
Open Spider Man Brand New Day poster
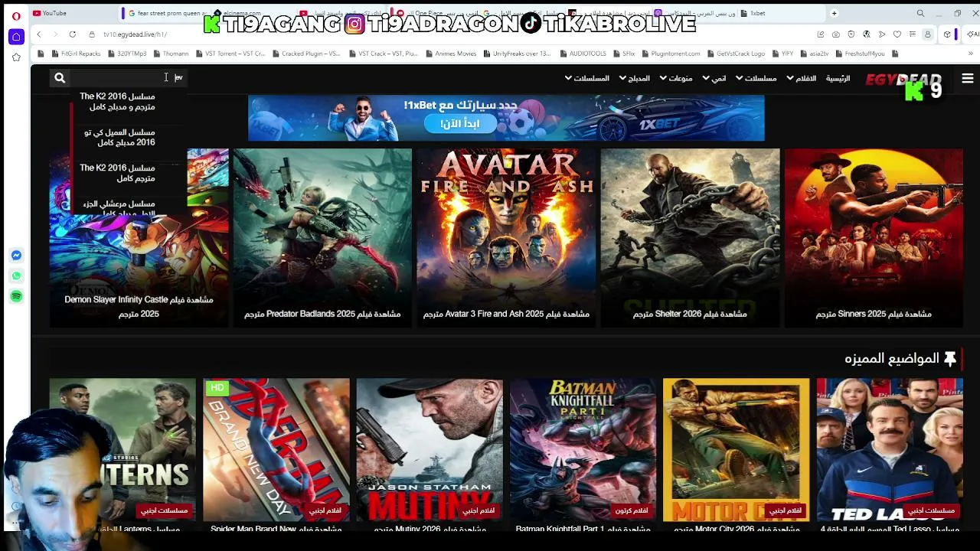[x=276, y=455]
